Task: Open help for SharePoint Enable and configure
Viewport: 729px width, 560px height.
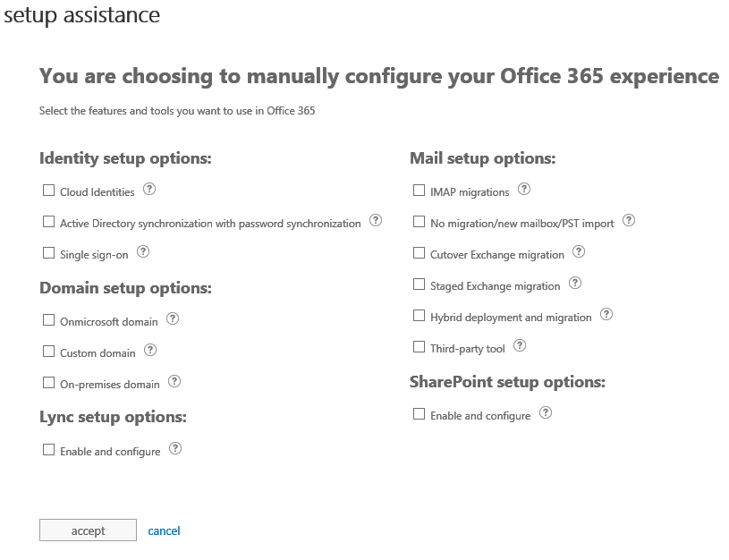Action: coord(546,413)
